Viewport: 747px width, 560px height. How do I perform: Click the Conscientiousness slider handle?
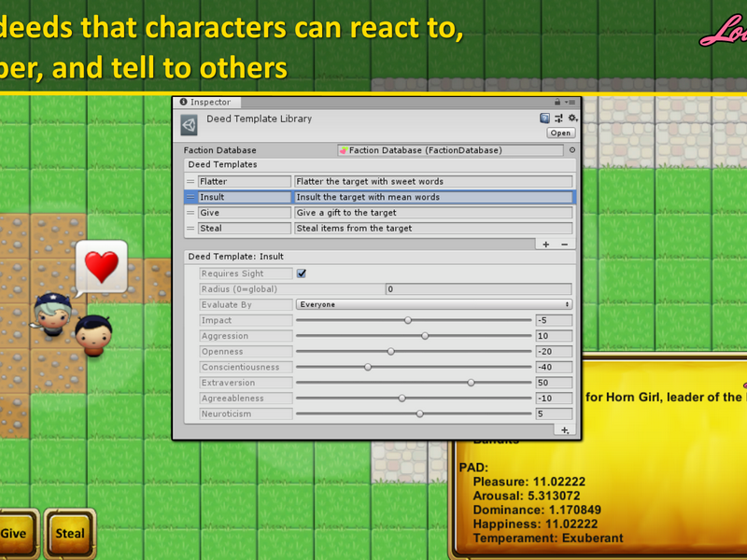coord(368,367)
